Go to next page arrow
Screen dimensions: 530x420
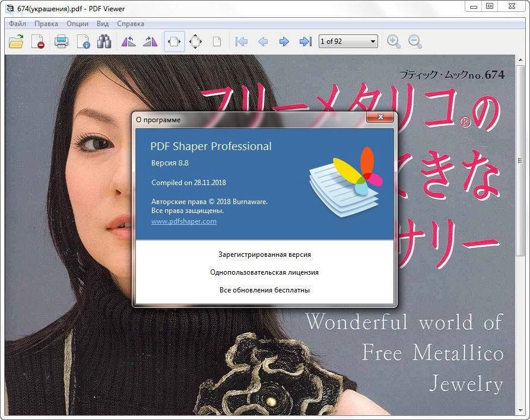point(284,42)
